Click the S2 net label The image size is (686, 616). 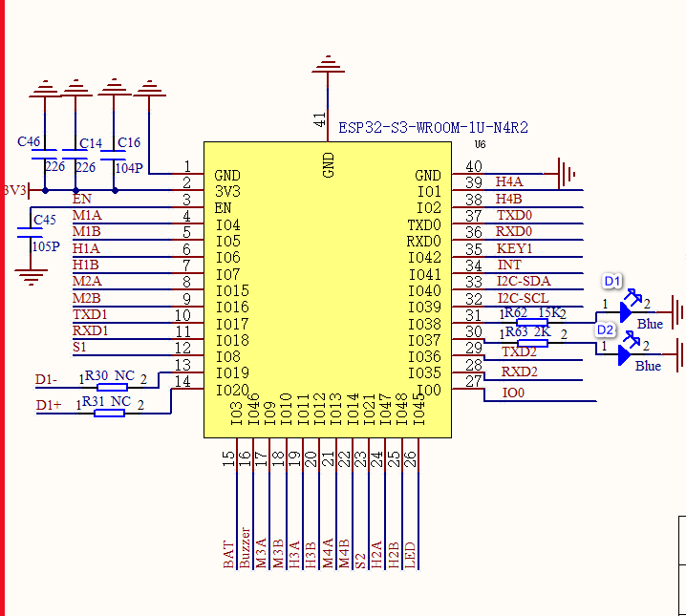pyautogui.click(x=360, y=561)
